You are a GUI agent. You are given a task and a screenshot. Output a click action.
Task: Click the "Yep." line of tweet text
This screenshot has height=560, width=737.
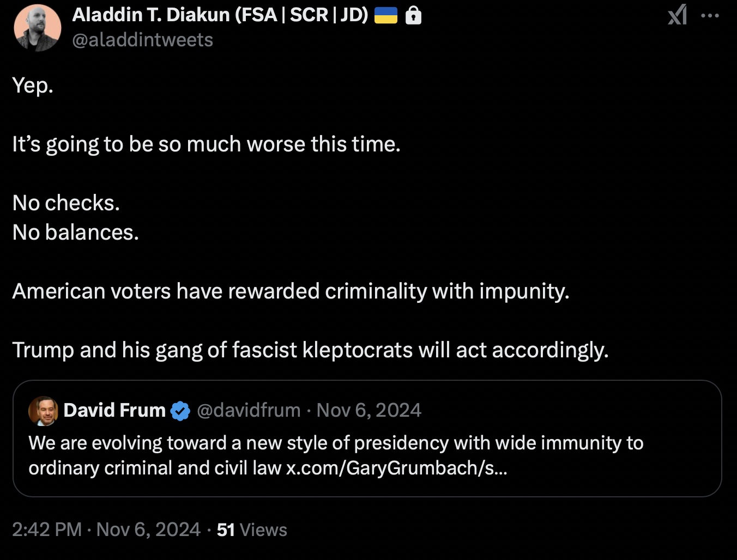coord(33,86)
